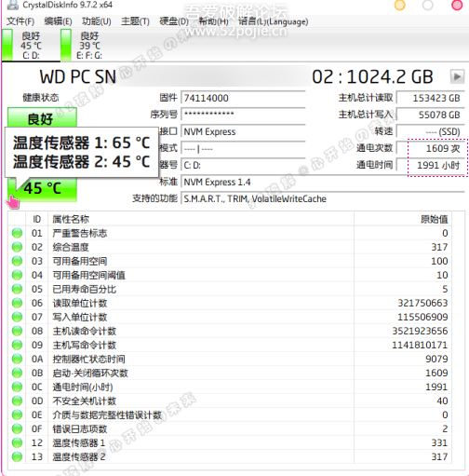Open the 功能(U) menu
This screenshot has height=476, width=469.
click(97, 21)
